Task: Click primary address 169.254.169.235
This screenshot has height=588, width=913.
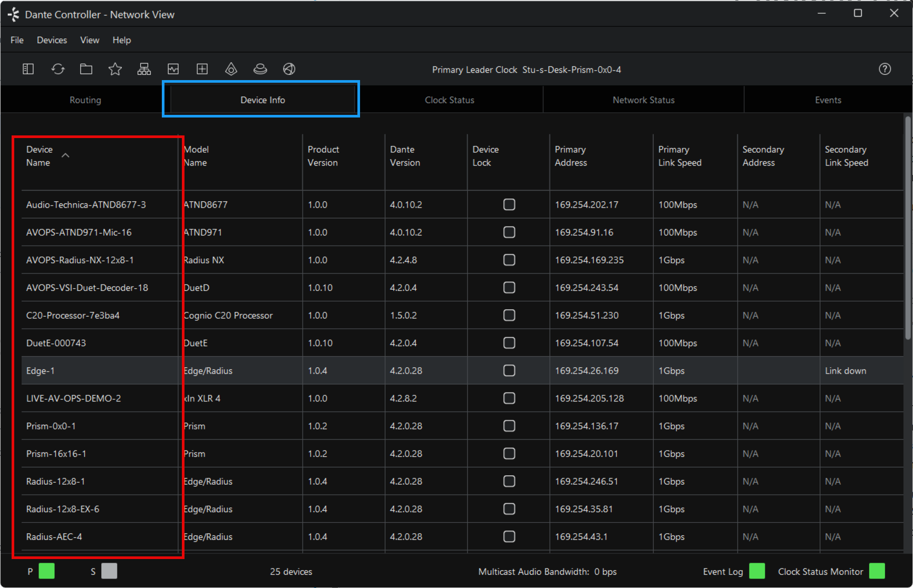Action: 589,260
